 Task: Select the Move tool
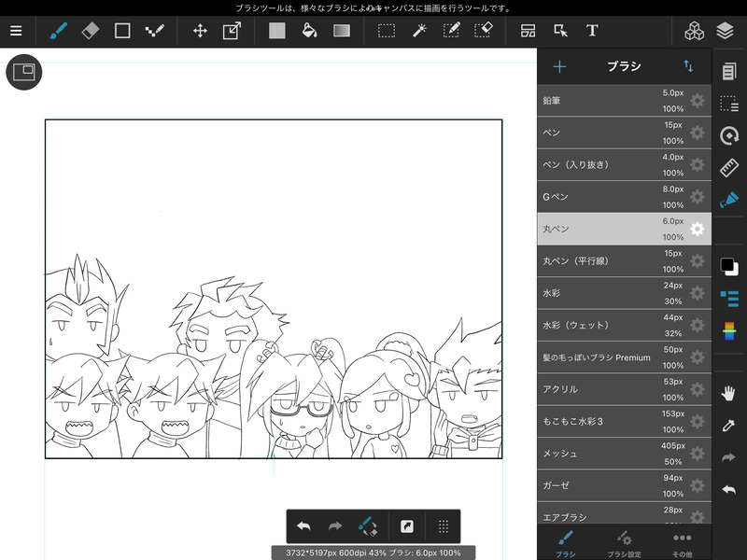coord(200,31)
